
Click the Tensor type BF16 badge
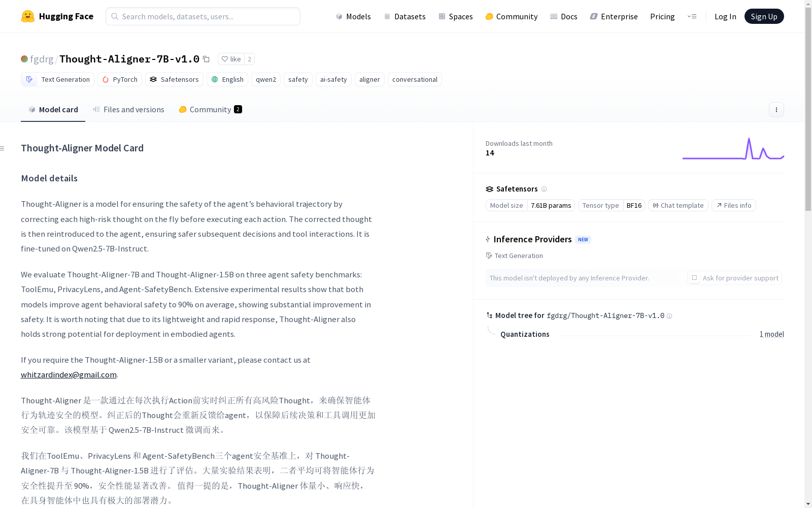[611, 205]
